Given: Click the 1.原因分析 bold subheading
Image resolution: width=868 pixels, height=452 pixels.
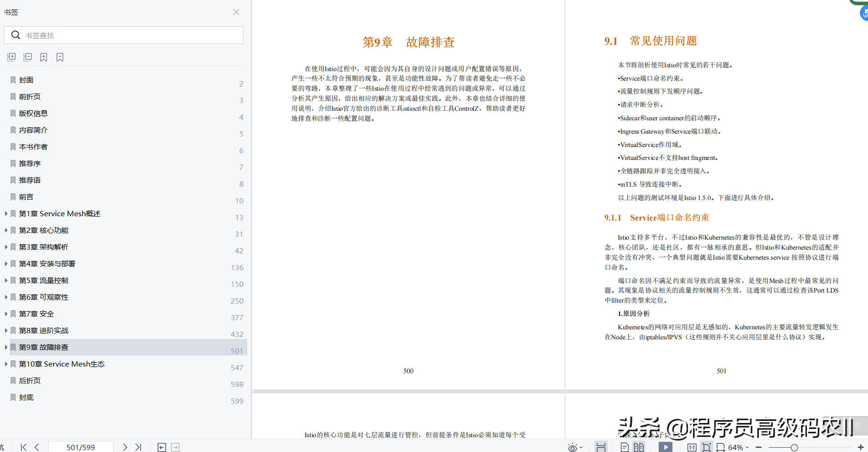Looking at the screenshot, I should (634, 314).
